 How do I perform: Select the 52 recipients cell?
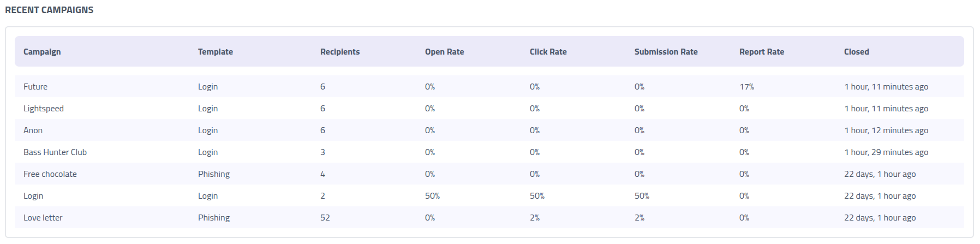(x=325, y=218)
